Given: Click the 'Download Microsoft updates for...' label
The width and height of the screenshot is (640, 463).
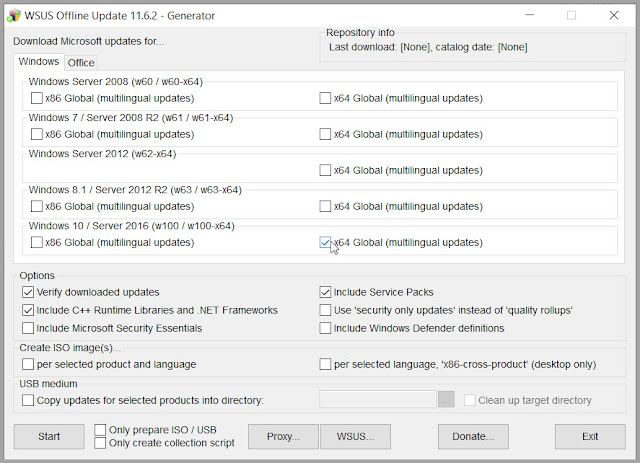Looking at the screenshot, I should coord(89,42).
